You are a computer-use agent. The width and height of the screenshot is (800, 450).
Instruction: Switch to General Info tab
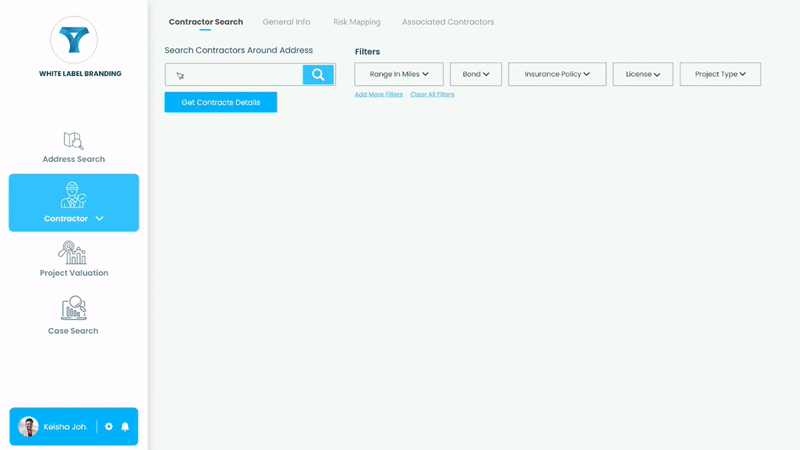click(286, 22)
